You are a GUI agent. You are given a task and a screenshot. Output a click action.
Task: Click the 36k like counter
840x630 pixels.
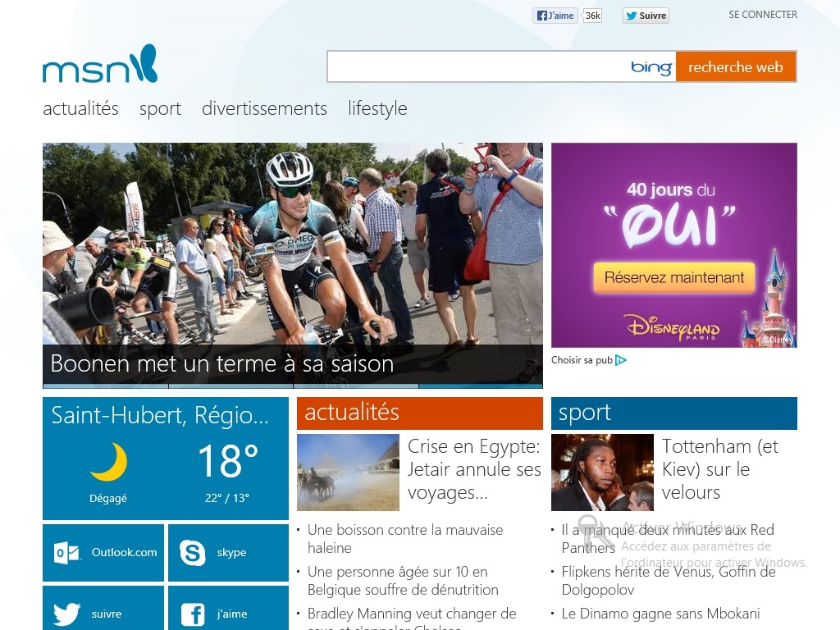(x=592, y=16)
